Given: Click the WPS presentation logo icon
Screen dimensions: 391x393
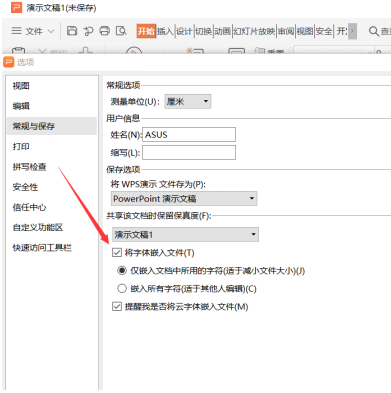Looking at the screenshot, I should tap(16, 7).
